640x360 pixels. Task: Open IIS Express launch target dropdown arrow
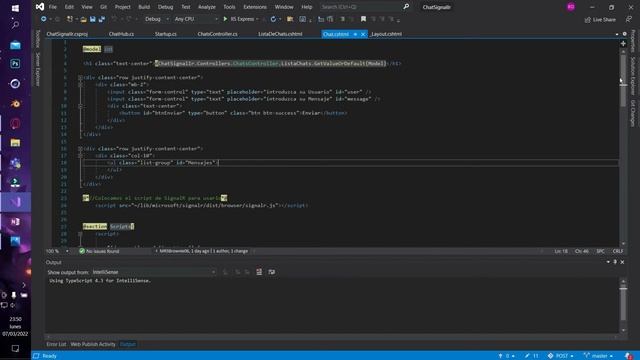coord(258,19)
